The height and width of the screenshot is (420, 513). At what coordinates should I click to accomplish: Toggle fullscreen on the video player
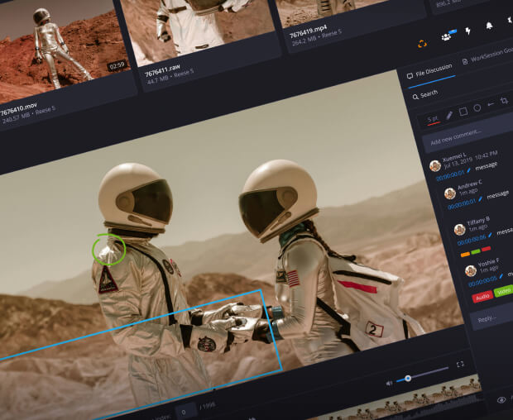coord(460,364)
